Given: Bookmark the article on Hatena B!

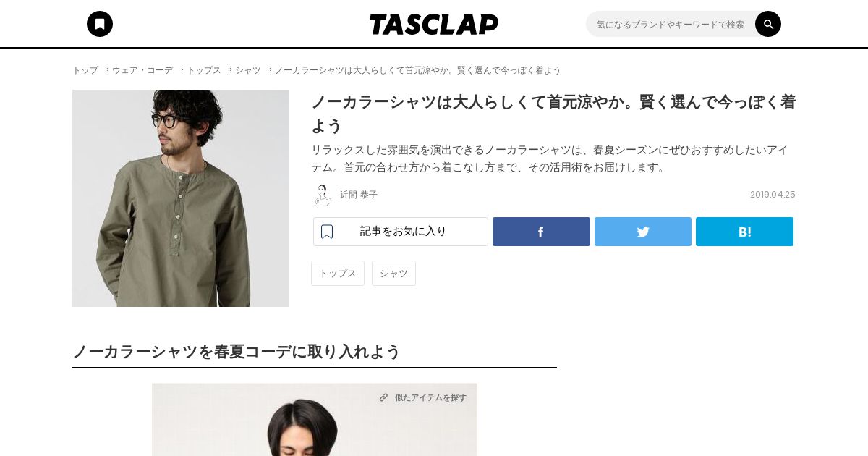Looking at the screenshot, I should (x=744, y=232).
